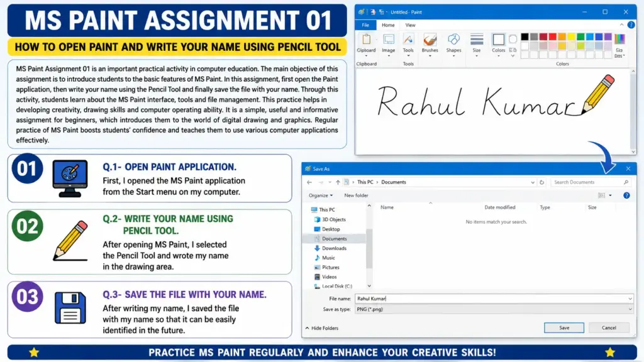Click the Save button
The image size is (644, 362).
pos(564,327)
